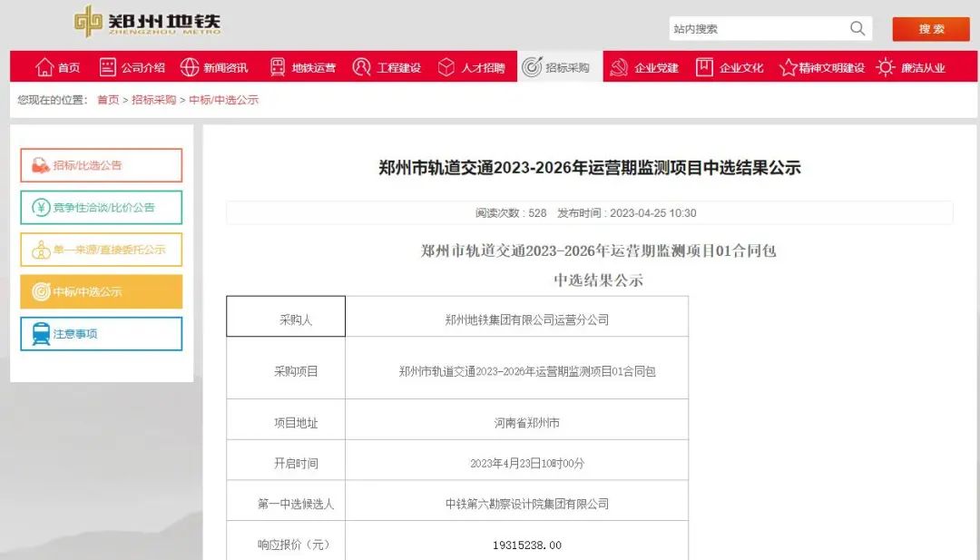This screenshot has height=560, width=980.
Task: Select the 采购项目 label cell
Action: (286, 368)
